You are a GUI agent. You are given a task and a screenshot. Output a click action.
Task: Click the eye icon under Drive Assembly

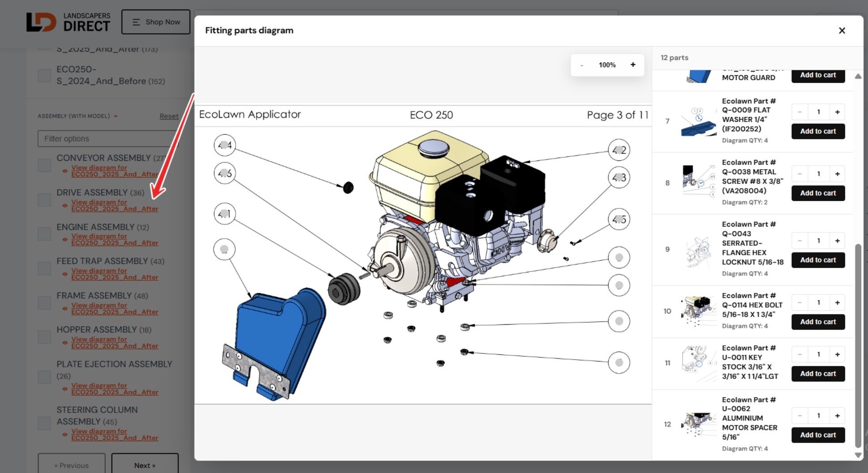click(65, 206)
